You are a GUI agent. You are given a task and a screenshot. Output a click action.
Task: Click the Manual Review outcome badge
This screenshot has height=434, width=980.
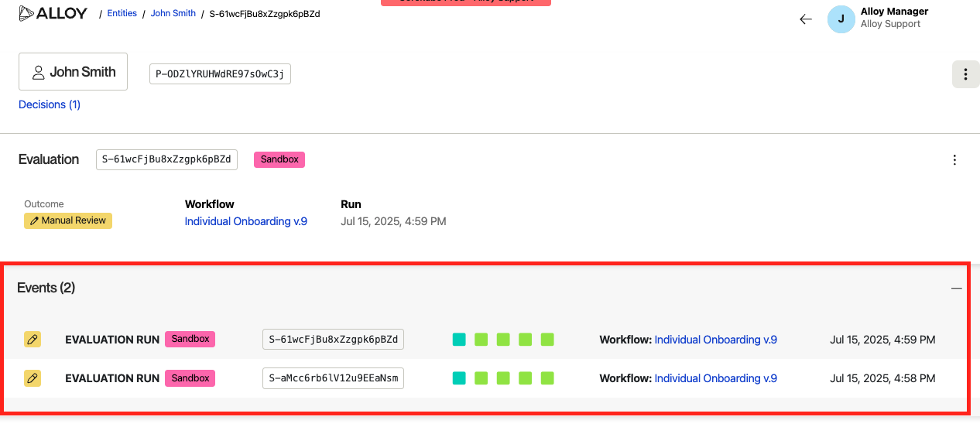click(x=68, y=220)
